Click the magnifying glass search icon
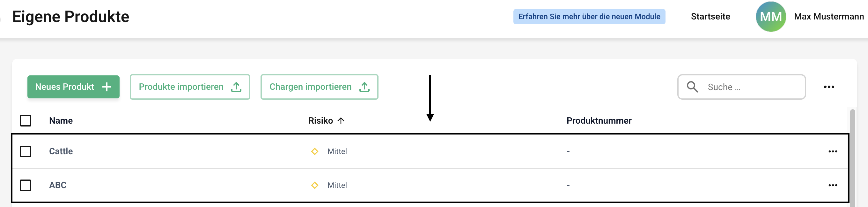The width and height of the screenshot is (868, 207). pos(692,87)
